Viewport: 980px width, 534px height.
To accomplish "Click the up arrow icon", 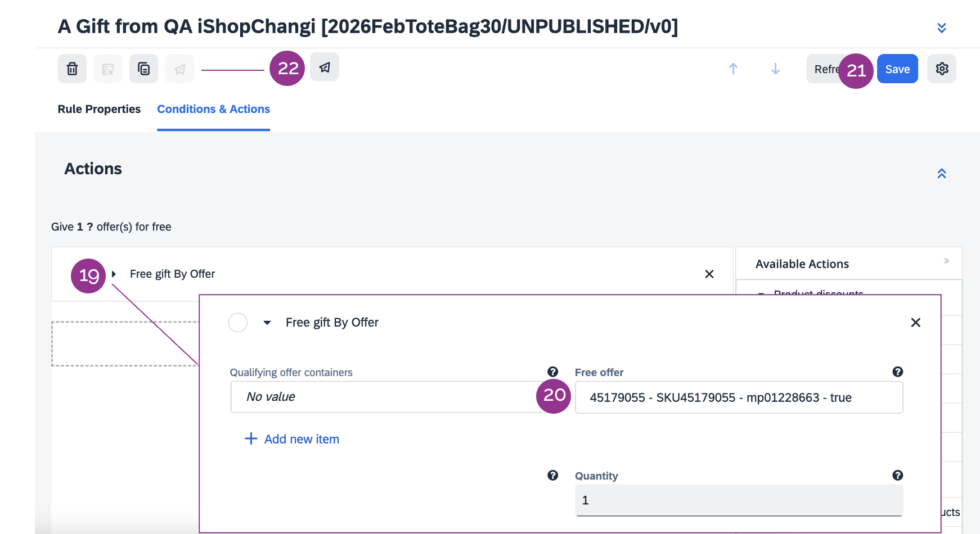I will (x=733, y=69).
